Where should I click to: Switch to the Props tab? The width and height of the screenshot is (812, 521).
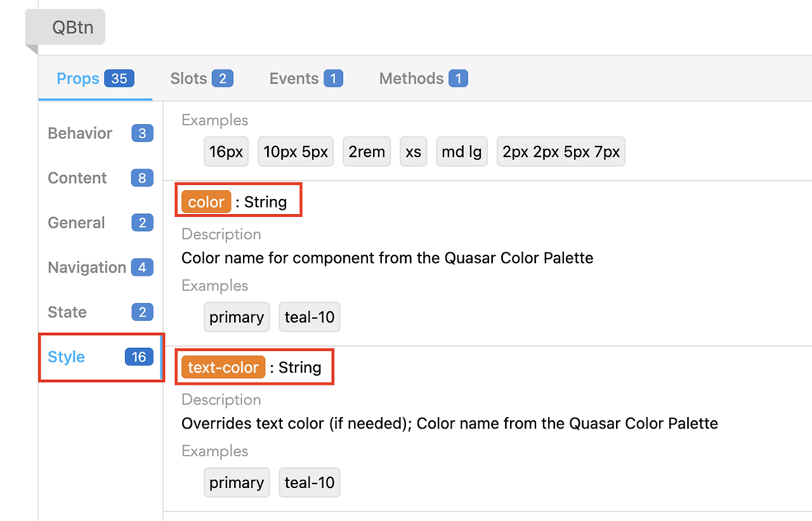click(95, 79)
